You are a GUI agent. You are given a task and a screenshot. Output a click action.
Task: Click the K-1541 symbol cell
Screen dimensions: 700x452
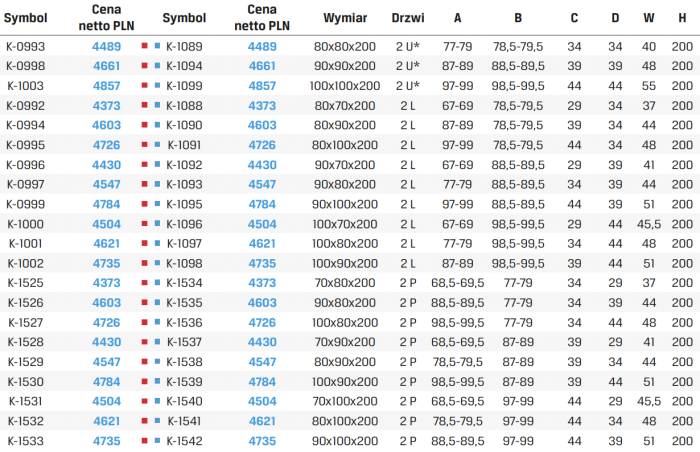point(184,421)
